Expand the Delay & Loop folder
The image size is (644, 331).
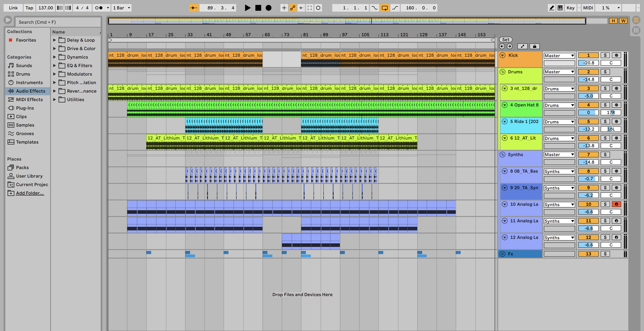click(54, 40)
